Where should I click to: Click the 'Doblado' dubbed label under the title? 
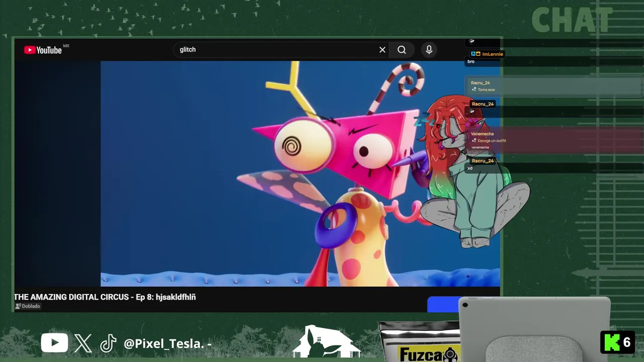pos(28,306)
